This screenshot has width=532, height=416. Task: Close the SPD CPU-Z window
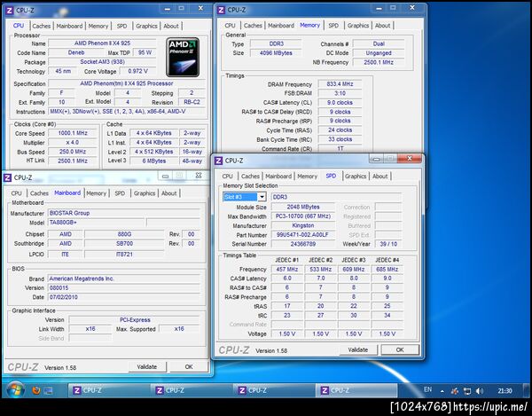[410, 159]
